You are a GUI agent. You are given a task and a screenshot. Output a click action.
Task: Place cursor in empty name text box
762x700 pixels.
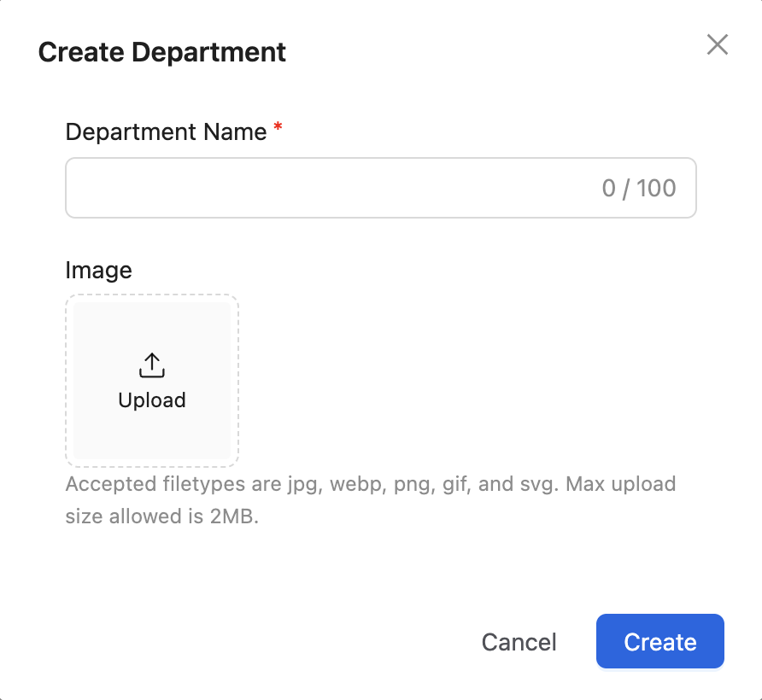[x=381, y=188]
